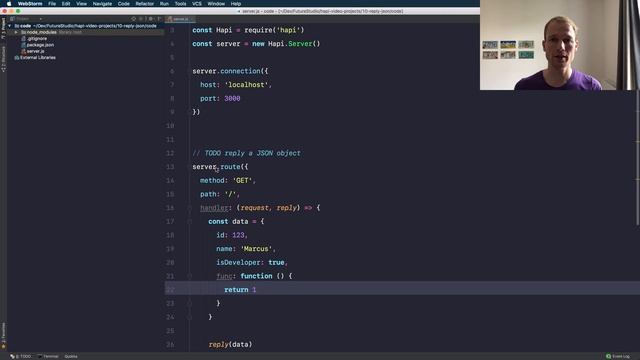Open the Navigate menu
The height and width of the screenshot is (360, 640).
(102, 4)
